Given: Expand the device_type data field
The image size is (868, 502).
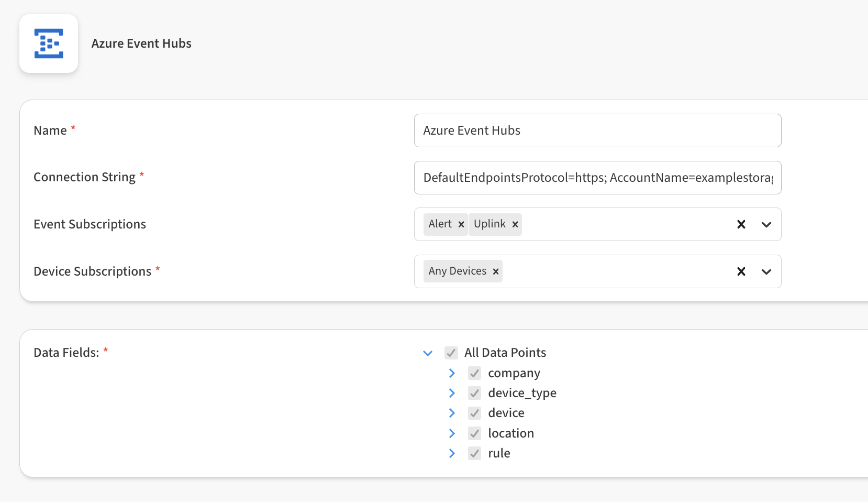Looking at the screenshot, I should point(452,393).
